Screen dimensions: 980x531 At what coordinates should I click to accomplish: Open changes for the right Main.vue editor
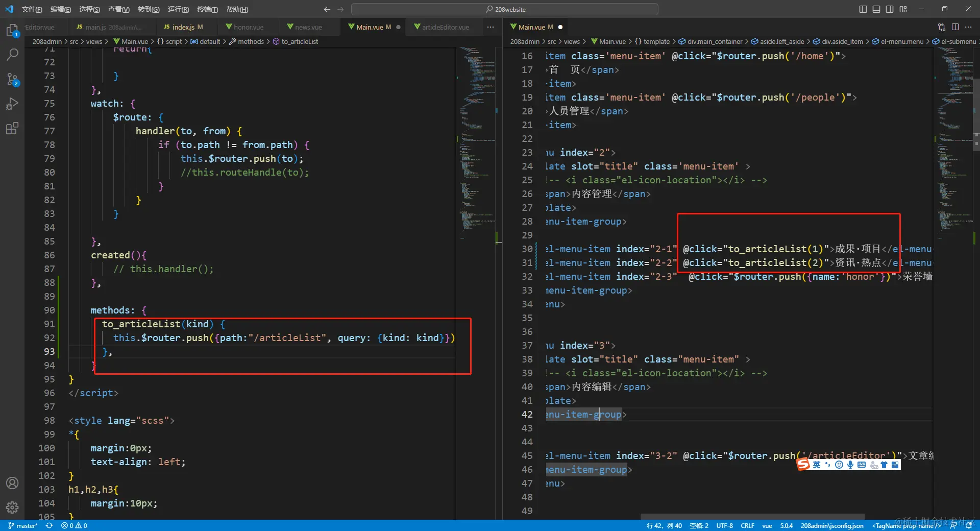(x=942, y=27)
